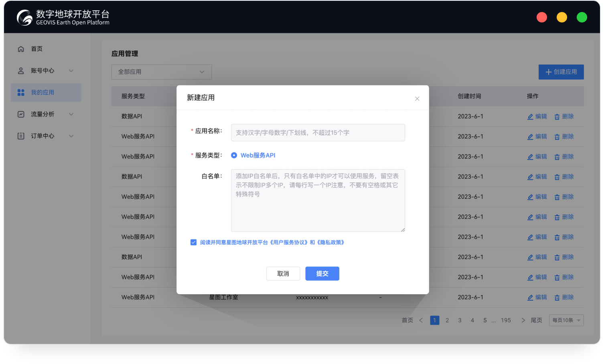Click the trash icon in the seventh table row
The height and width of the screenshot is (364, 604).
tap(557, 238)
